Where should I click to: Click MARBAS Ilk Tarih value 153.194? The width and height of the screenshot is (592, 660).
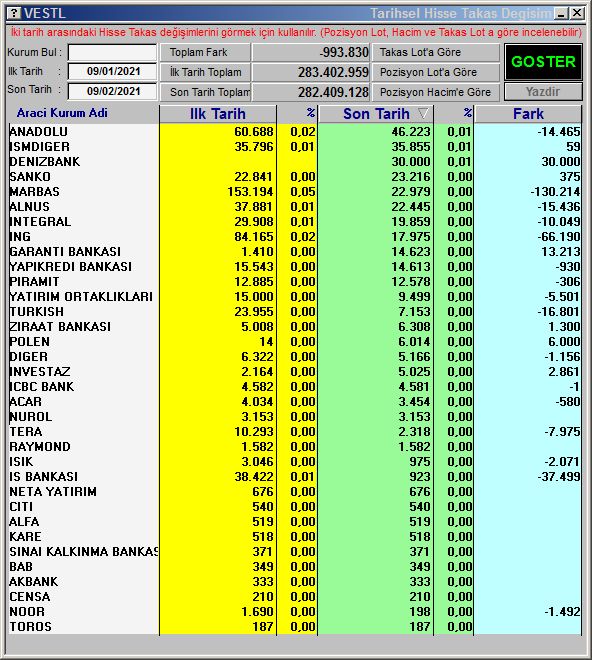pyautogui.click(x=251, y=192)
